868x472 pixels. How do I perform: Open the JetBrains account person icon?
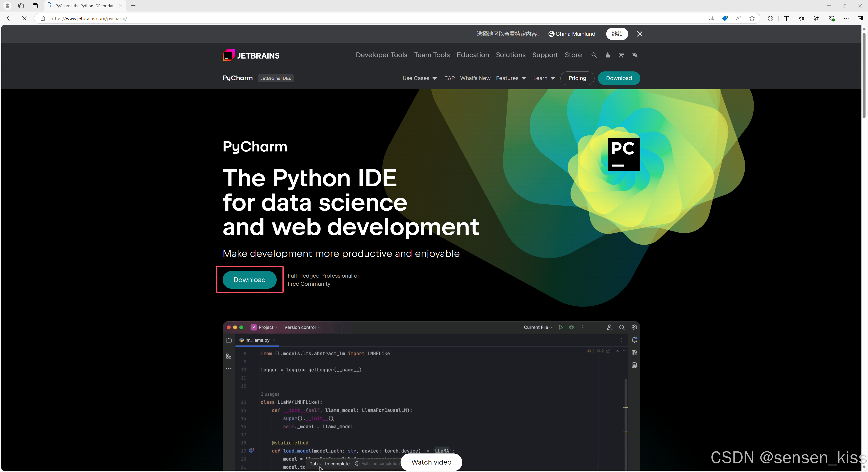608,55
